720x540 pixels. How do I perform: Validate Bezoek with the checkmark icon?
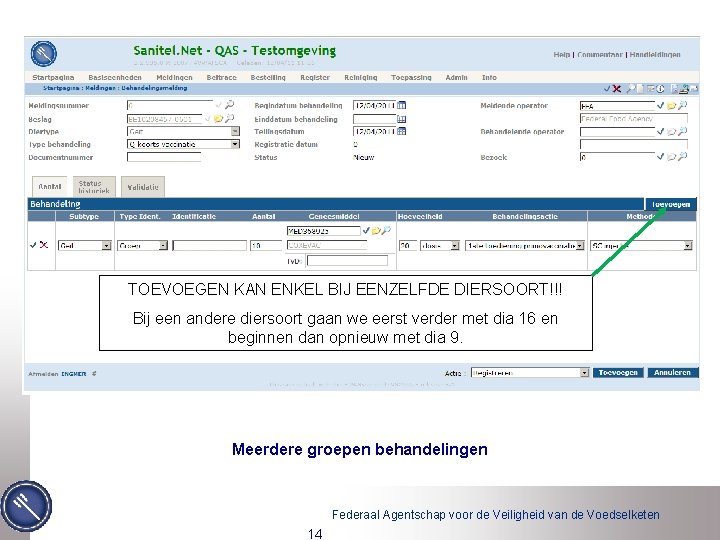(660, 157)
